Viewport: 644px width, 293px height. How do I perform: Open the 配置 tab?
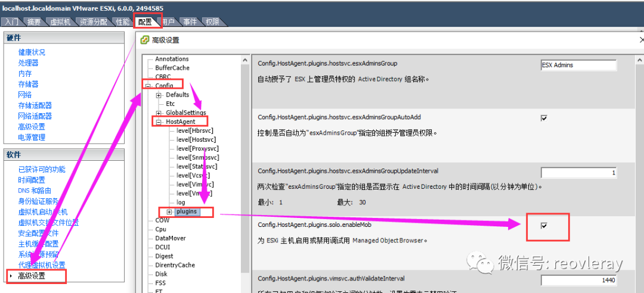click(145, 22)
